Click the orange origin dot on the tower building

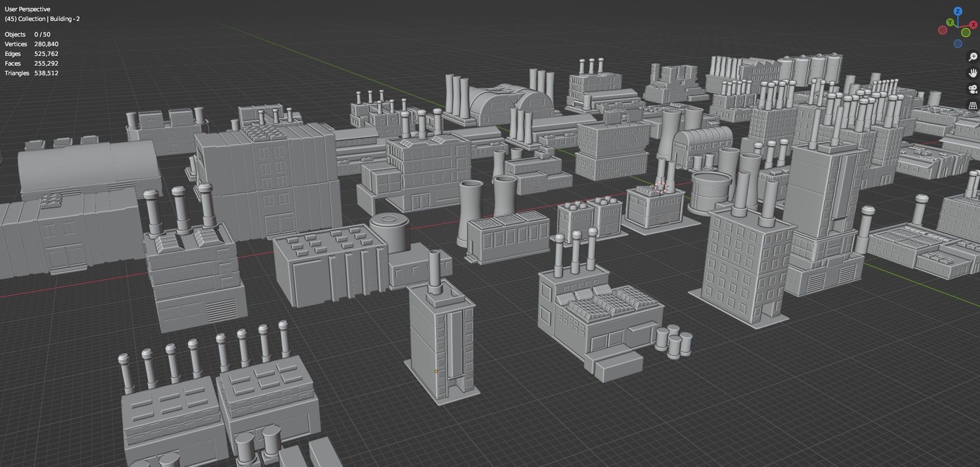pyautogui.click(x=436, y=371)
